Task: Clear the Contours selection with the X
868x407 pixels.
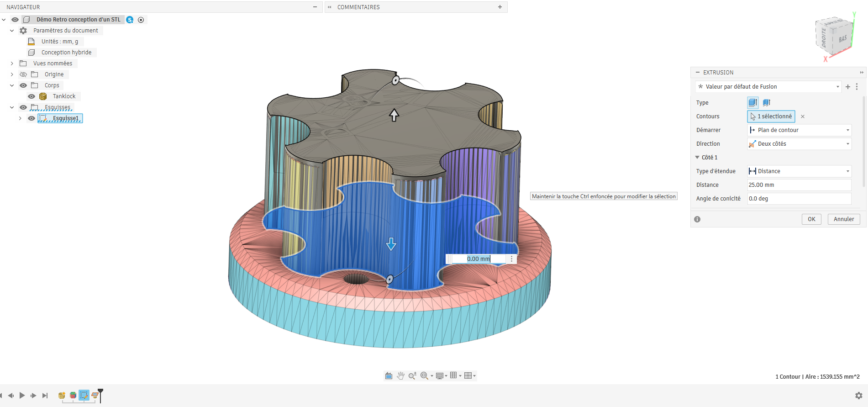Action: coord(803,116)
